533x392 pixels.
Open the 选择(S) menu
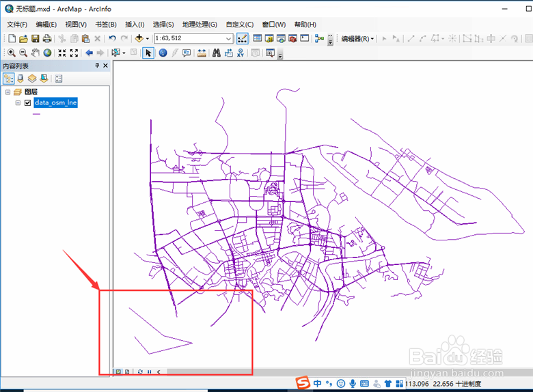click(163, 25)
